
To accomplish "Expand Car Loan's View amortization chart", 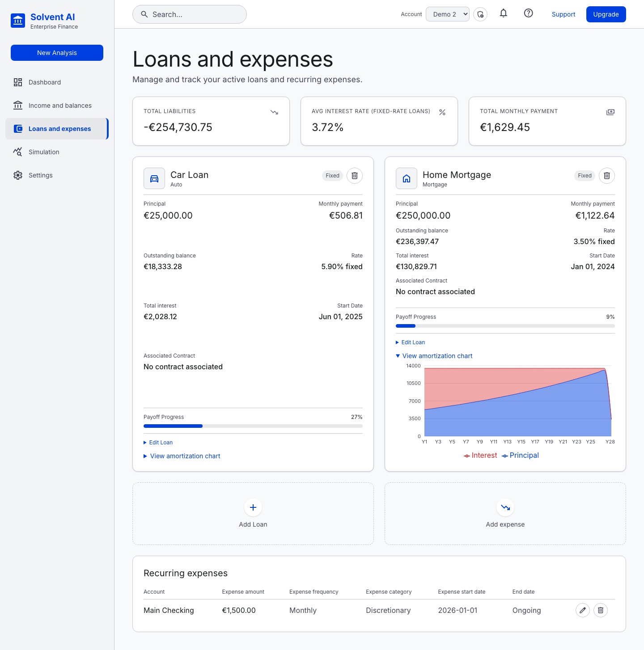I will (x=182, y=456).
